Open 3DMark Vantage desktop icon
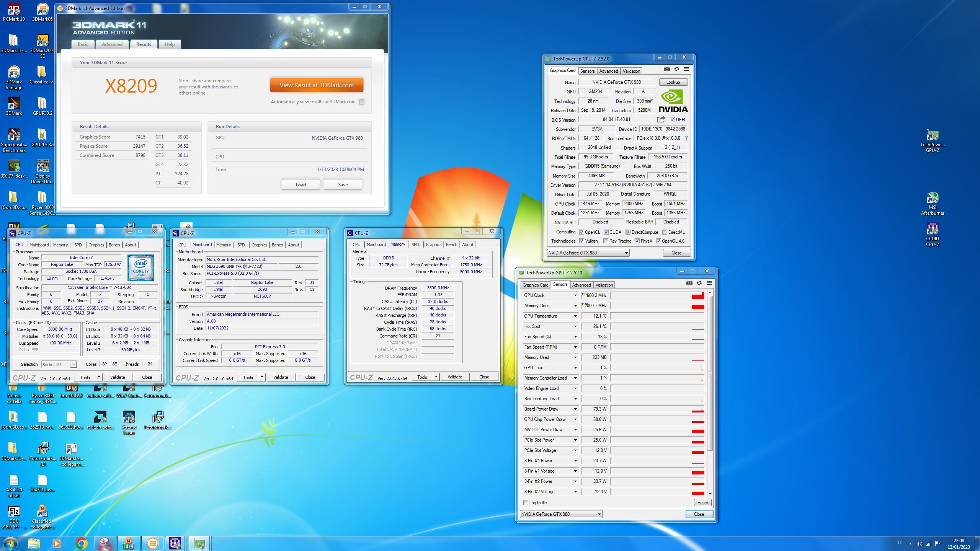The height and width of the screenshot is (551, 980). [x=14, y=78]
